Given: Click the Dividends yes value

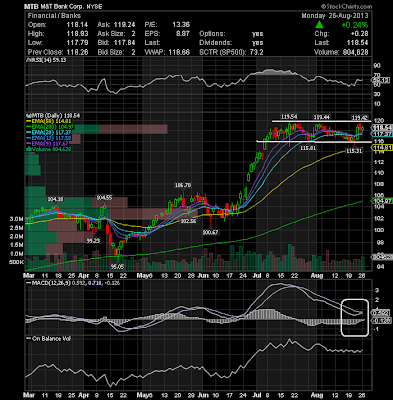Looking at the screenshot, I should click(x=258, y=43).
